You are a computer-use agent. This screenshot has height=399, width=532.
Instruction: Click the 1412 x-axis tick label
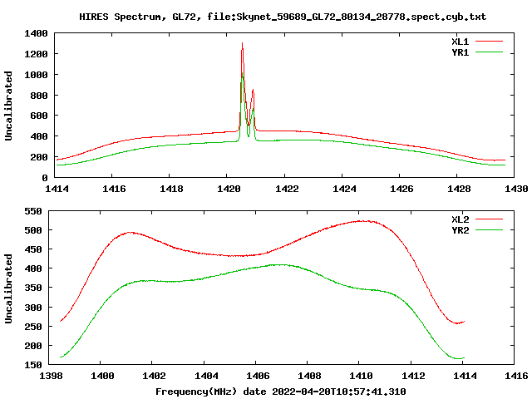[413, 376]
